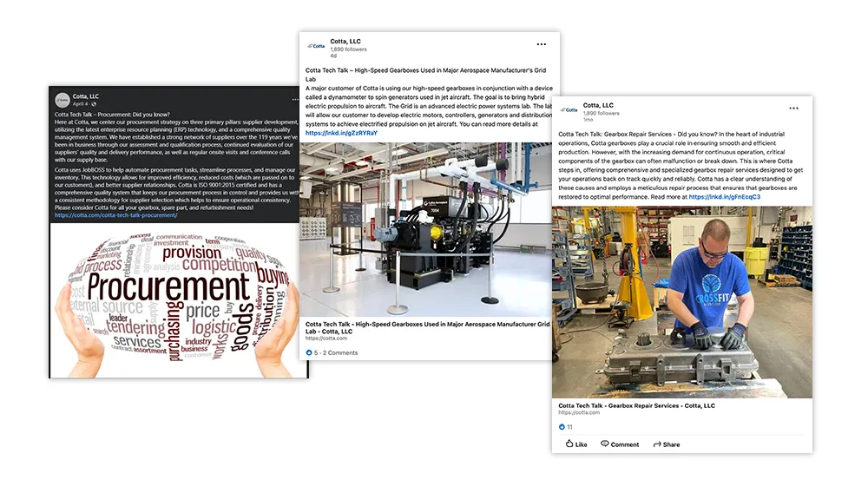Share the gearbox repair services post
Screen dimensions: 868x480
667,444
